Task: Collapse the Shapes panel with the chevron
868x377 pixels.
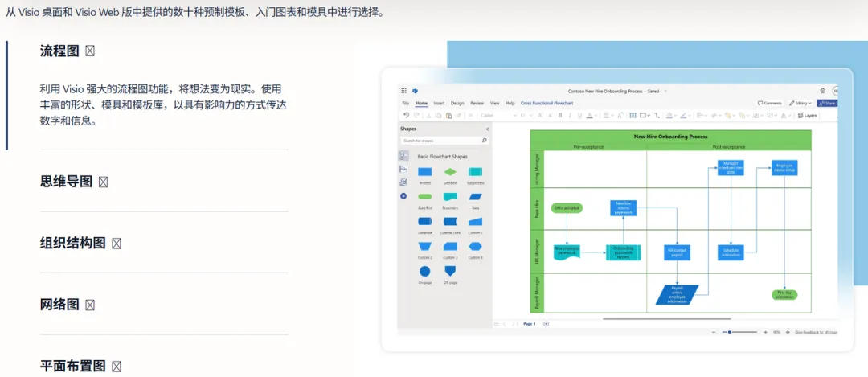Action: [487, 129]
